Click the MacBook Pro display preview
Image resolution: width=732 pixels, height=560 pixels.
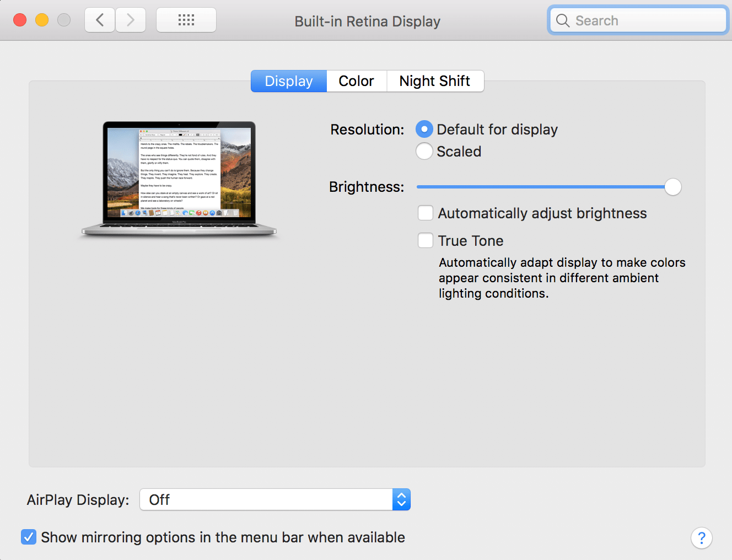(x=179, y=176)
